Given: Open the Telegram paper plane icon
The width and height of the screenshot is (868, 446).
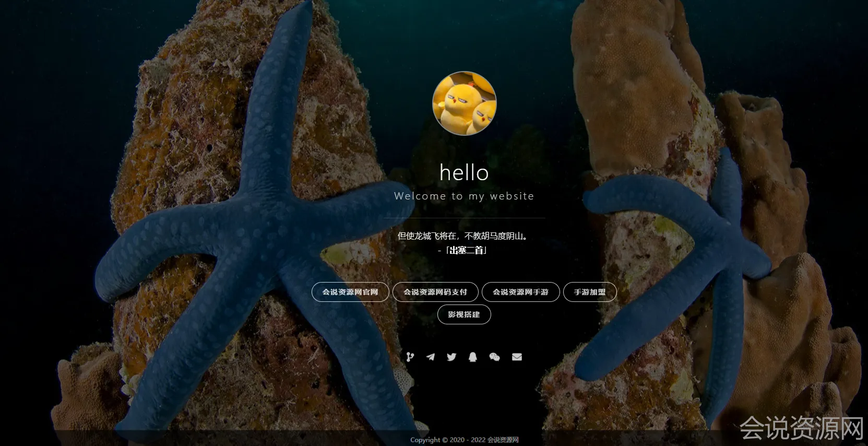Looking at the screenshot, I should pos(431,357).
